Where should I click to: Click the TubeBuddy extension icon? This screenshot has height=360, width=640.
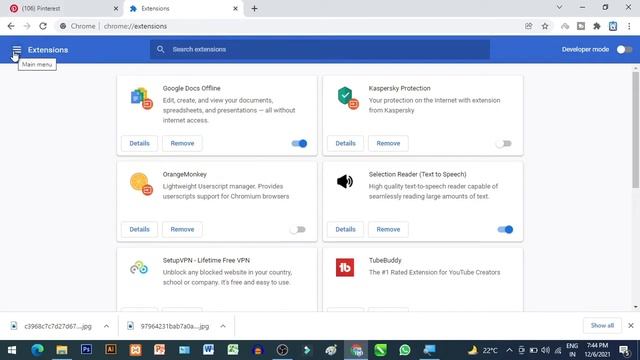345,268
